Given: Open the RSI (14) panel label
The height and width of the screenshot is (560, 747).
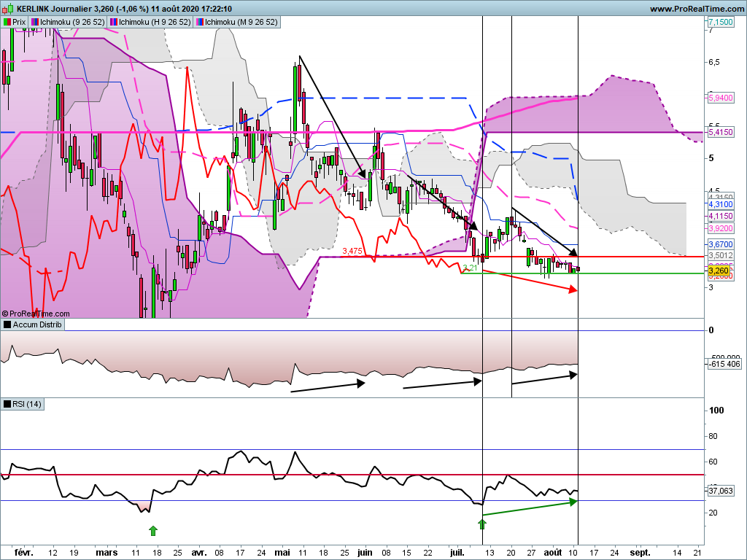Looking at the screenshot, I should [x=28, y=404].
